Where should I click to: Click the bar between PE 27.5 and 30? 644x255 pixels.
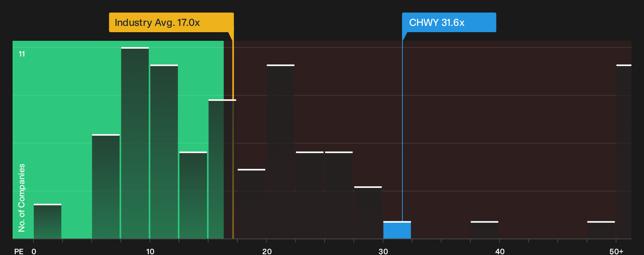point(368,213)
